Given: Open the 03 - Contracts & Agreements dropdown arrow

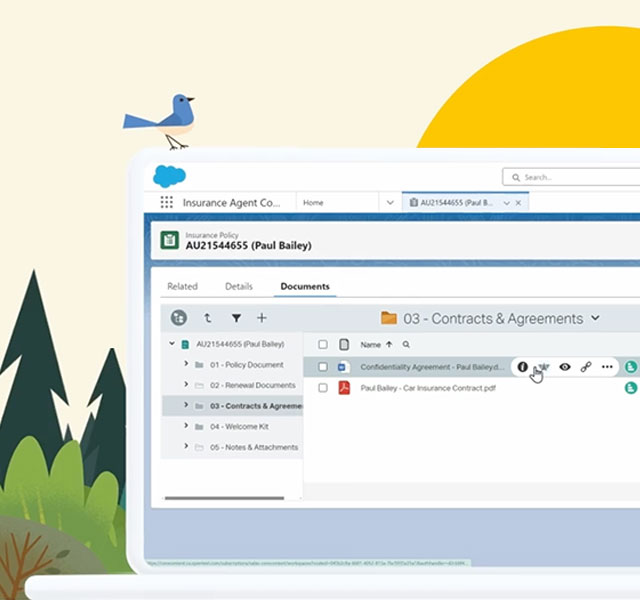Looking at the screenshot, I should tap(596, 318).
